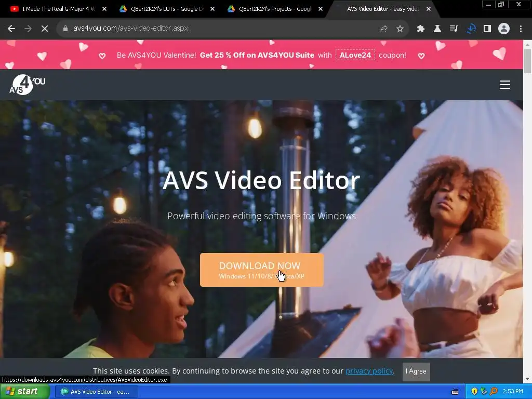The image size is (532, 399).
Task: Click Get 25 % Off on AVS4YOU Suite
Action: pos(257,55)
